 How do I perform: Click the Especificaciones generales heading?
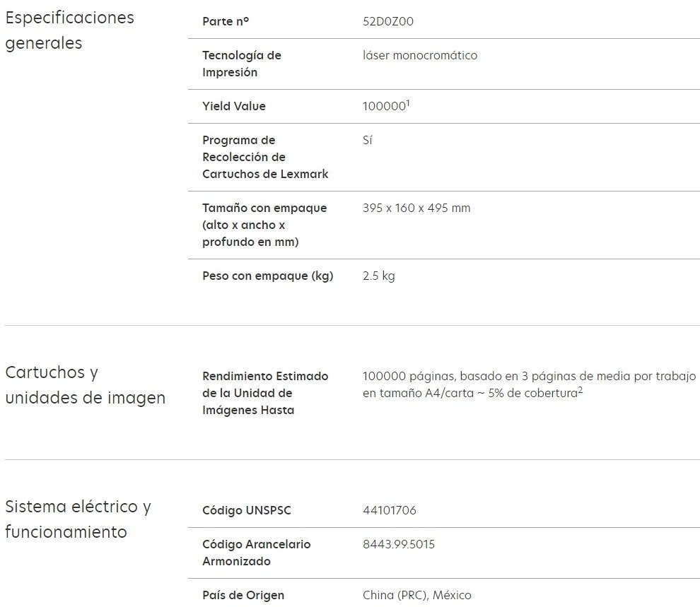(69, 30)
